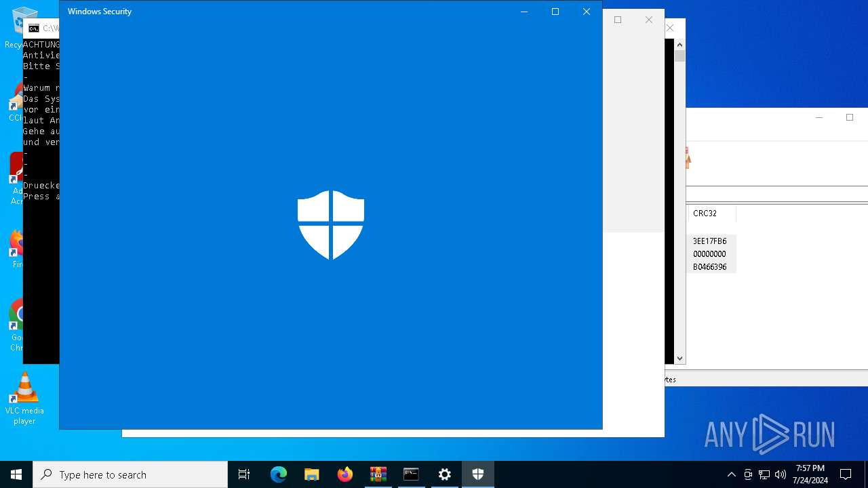The height and width of the screenshot is (488, 868).
Task: Close the Windows Security window
Action: (587, 12)
